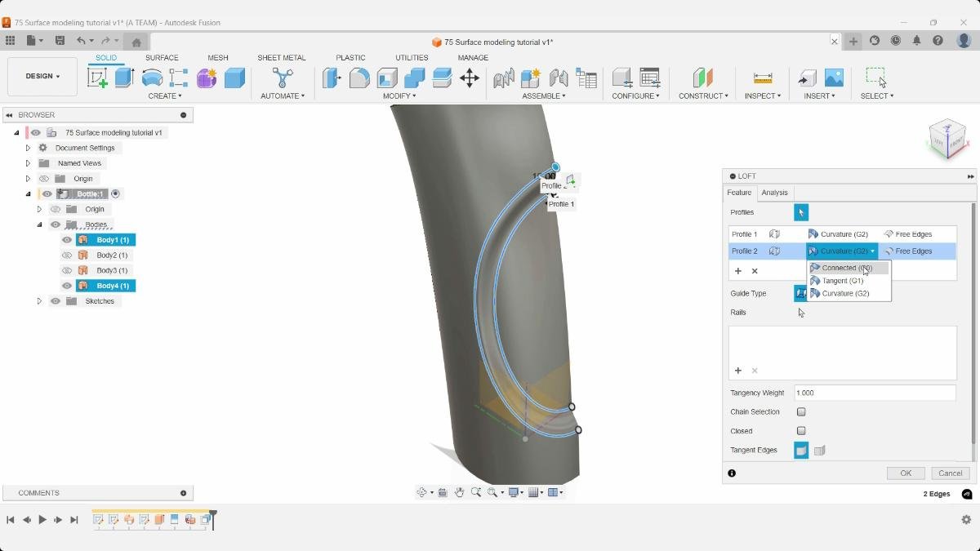This screenshot has width=980, height=551.
Task: Click Cancel in the Loft dialog
Action: coord(951,473)
